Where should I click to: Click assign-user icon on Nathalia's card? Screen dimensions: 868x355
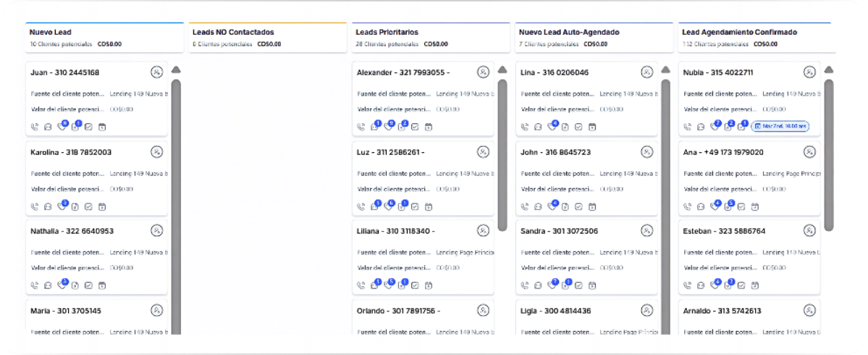[156, 230]
